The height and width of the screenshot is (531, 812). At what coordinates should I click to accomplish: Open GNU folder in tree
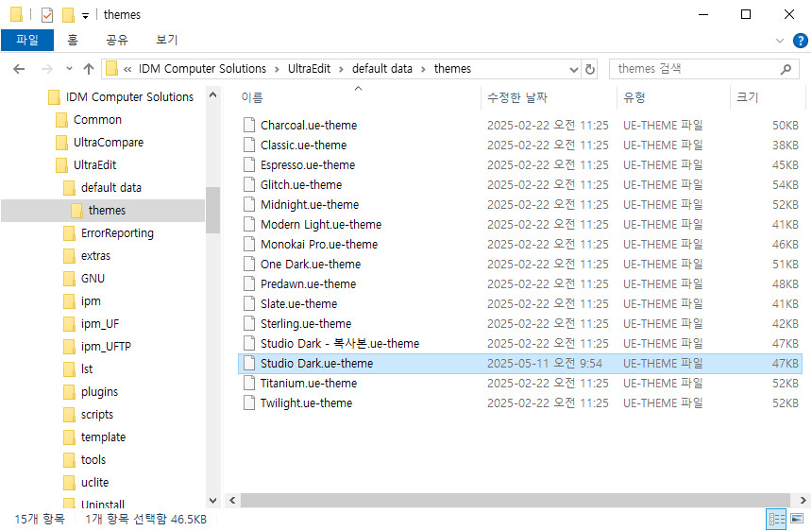pos(93,279)
